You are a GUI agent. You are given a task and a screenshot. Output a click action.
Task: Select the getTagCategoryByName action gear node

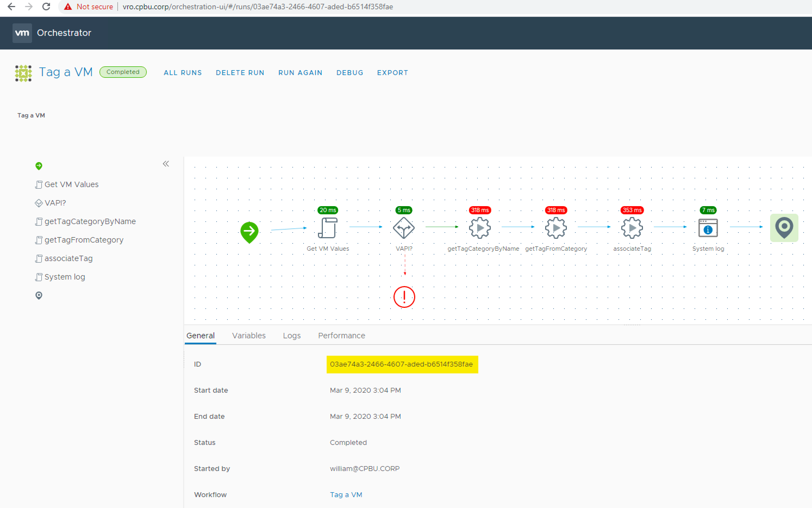[480, 228]
